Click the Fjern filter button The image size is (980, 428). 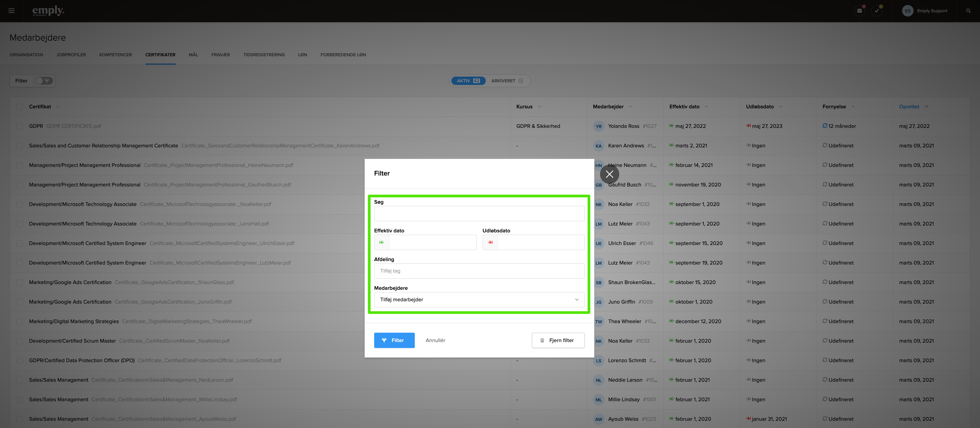(x=558, y=340)
